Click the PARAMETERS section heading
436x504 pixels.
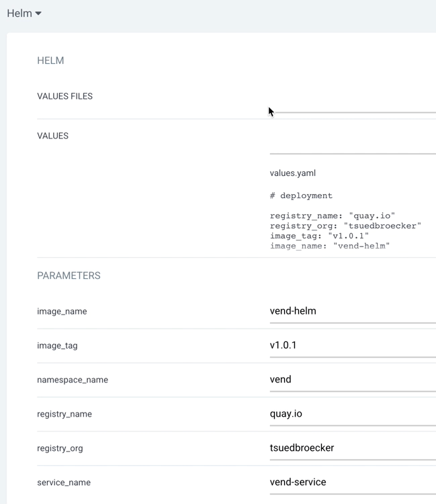[69, 276]
